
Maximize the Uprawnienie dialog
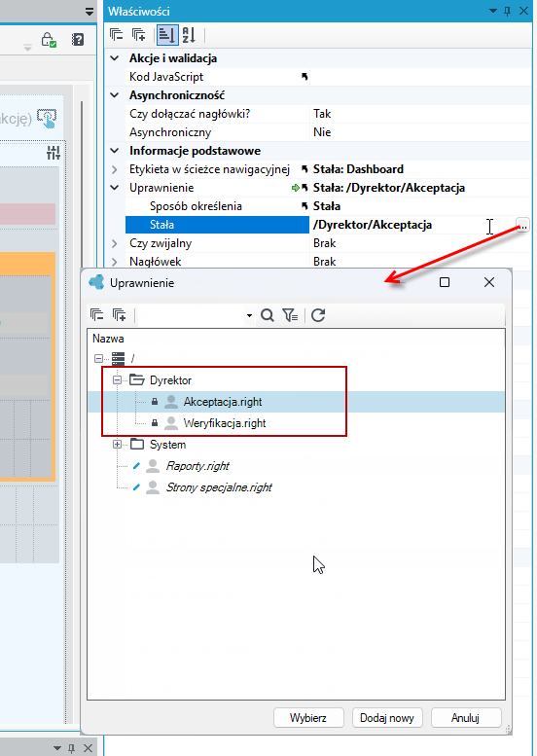[x=445, y=282]
